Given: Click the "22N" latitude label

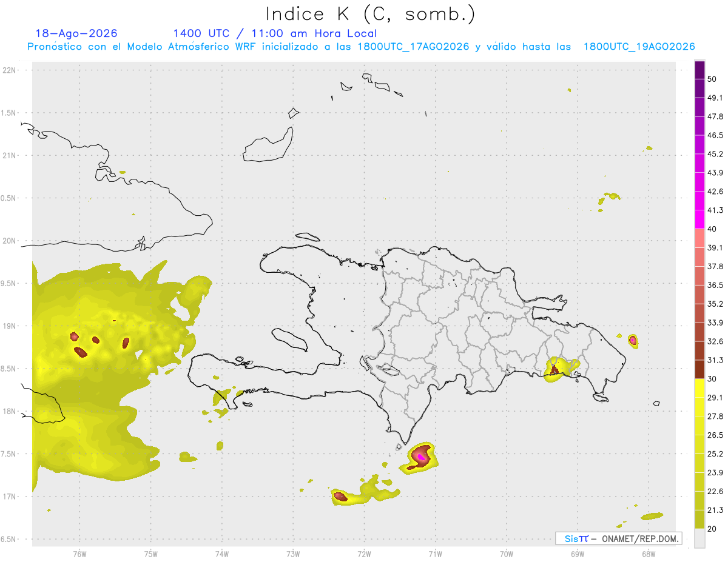Looking at the screenshot, I should pyautogui.click(x=10, y=70).
